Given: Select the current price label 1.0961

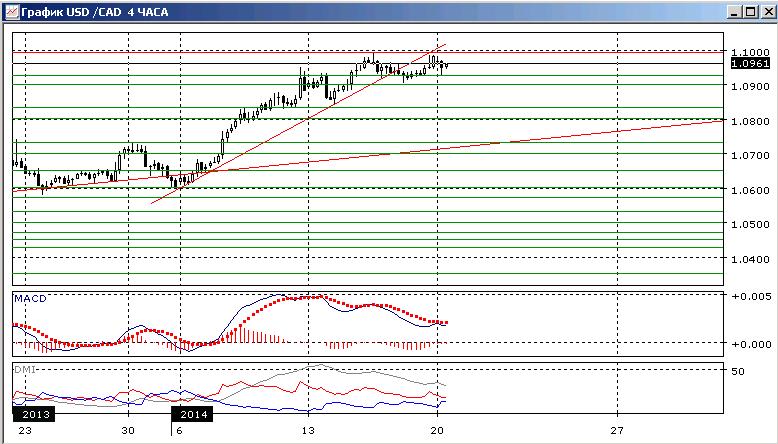Looking at the screenshot, I should (750, 63).
